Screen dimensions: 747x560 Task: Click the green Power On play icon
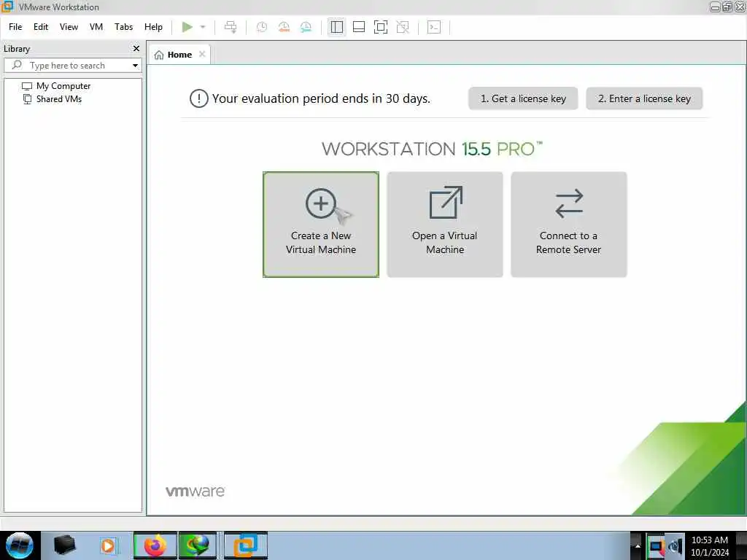(187, 27)
